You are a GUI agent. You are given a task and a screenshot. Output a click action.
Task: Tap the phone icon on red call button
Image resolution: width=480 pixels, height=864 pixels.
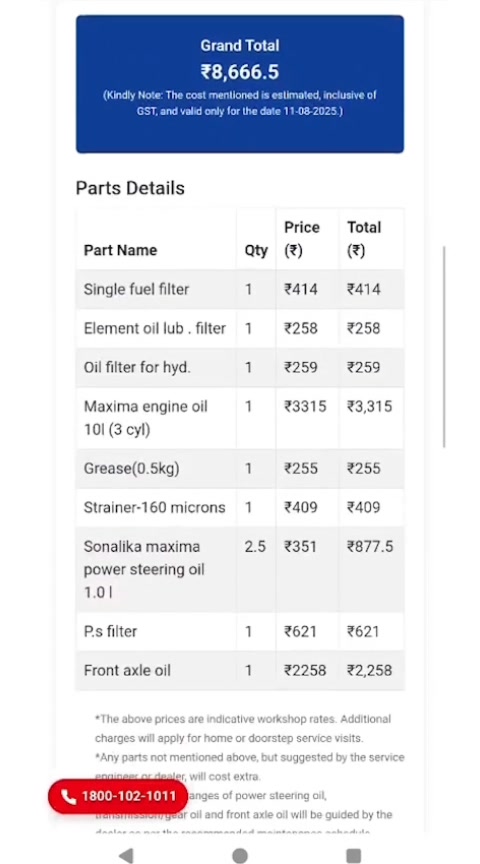(68, 796)
